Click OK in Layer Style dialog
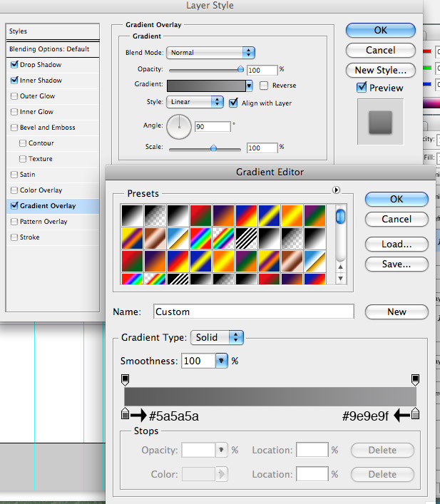 [381, 30]
